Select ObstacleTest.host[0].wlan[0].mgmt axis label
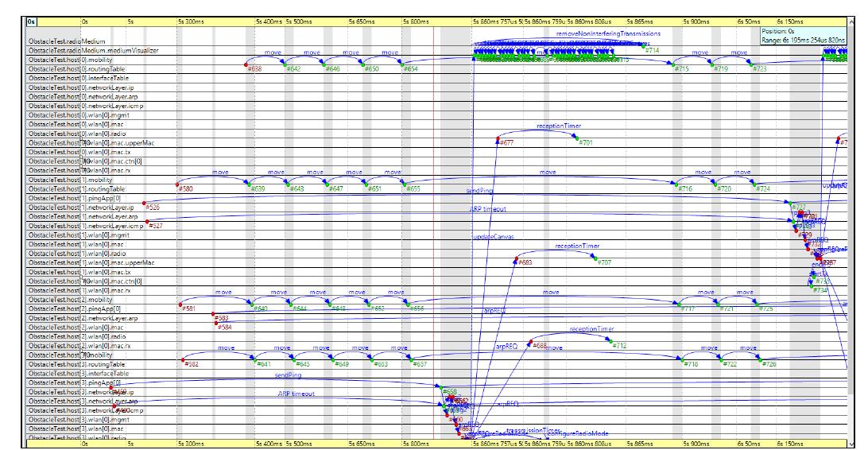Screen dimensions: 868x450 point(79,115)
